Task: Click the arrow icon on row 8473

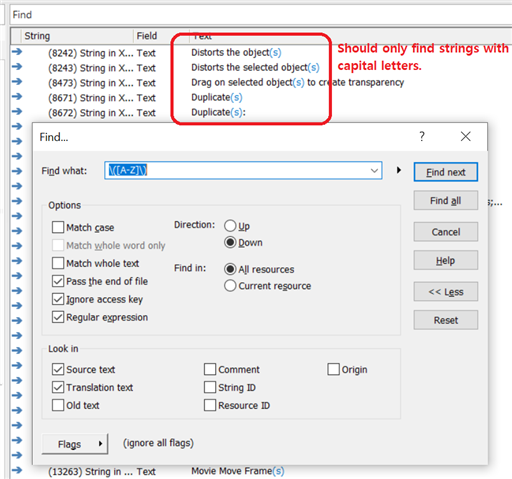Action: coord(17,81)
